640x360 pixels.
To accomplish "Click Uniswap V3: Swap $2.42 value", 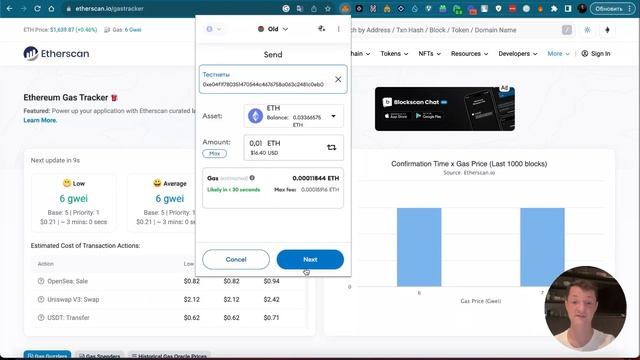I will (x=271, y=299).
